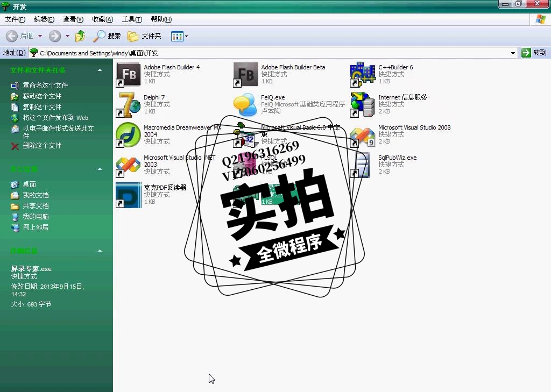Select the PLSQL file name

click(x=269, y=158)
